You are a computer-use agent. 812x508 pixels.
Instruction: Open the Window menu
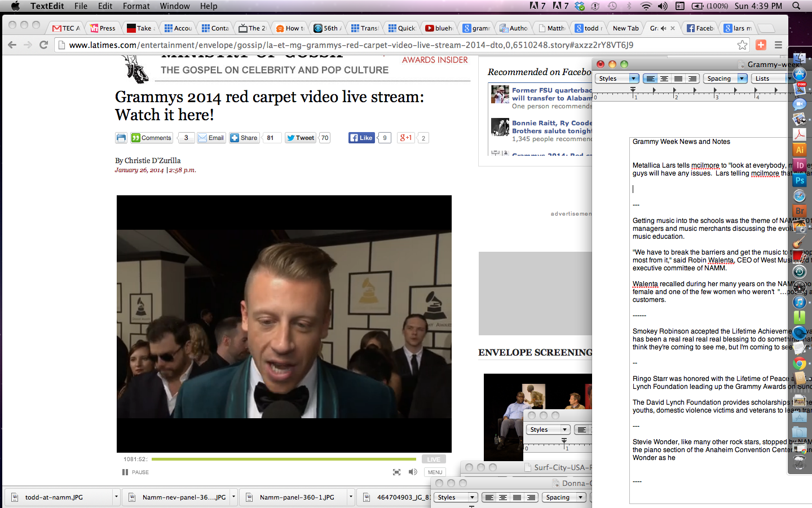[x=175, y=6]
